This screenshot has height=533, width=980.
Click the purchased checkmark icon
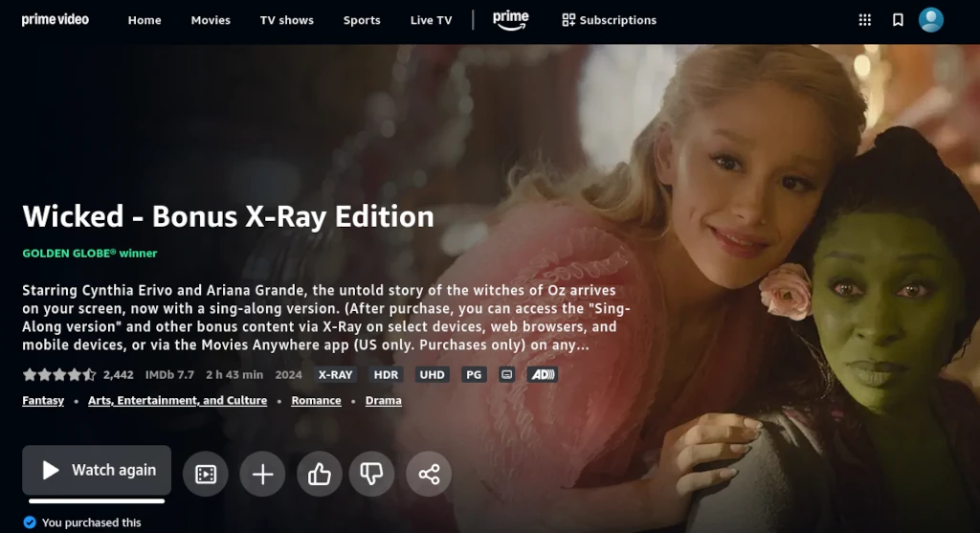point(30,522)
